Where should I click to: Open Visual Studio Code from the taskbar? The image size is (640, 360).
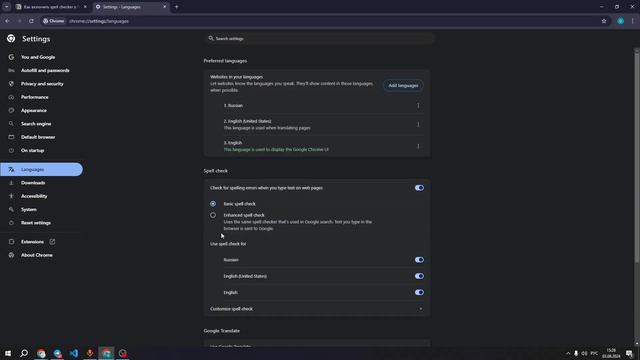click(74, 353)
